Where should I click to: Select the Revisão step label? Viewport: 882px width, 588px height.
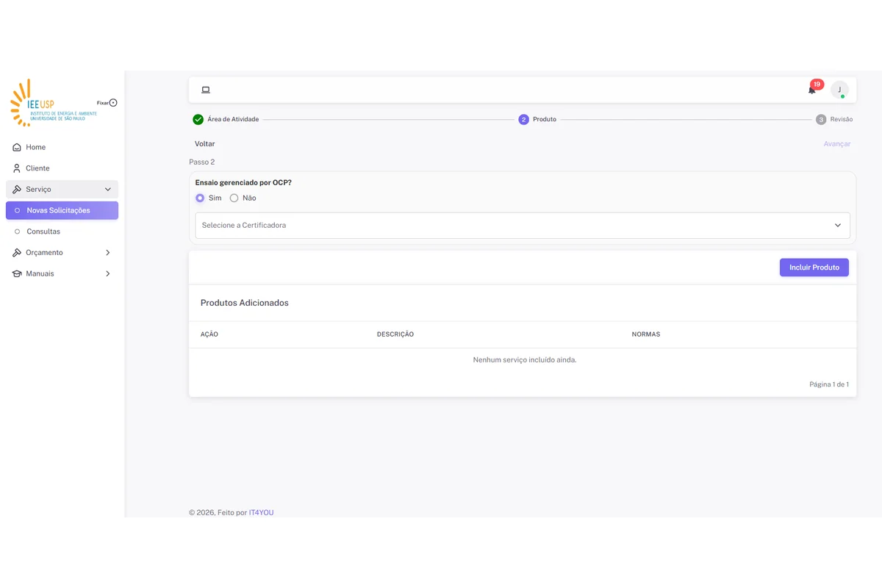pos(842,119)
